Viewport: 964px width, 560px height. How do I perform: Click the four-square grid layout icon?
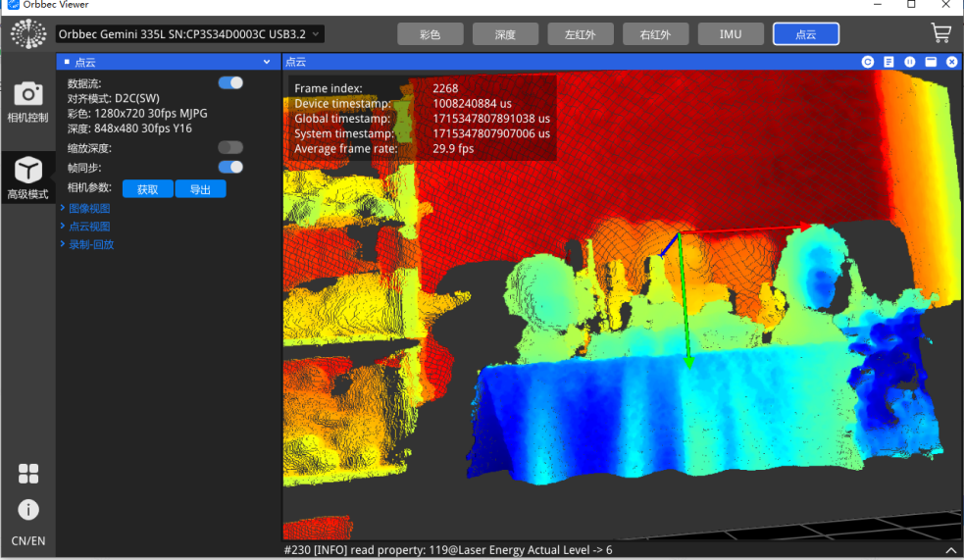(x=28, y=474)
